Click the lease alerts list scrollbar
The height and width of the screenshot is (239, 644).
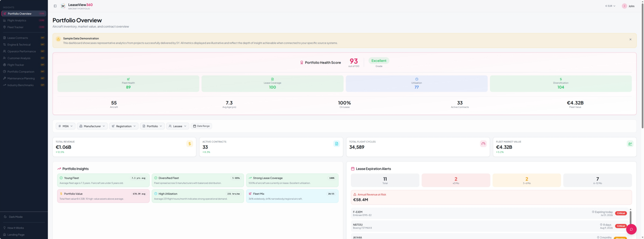[x=630, y=217]
